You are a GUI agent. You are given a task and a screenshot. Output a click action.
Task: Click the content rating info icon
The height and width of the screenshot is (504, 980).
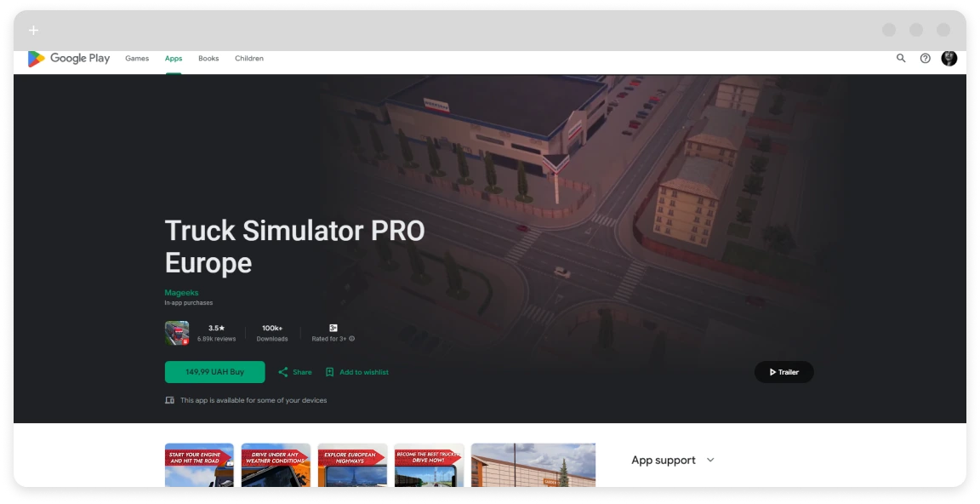[x=352, y=339]
